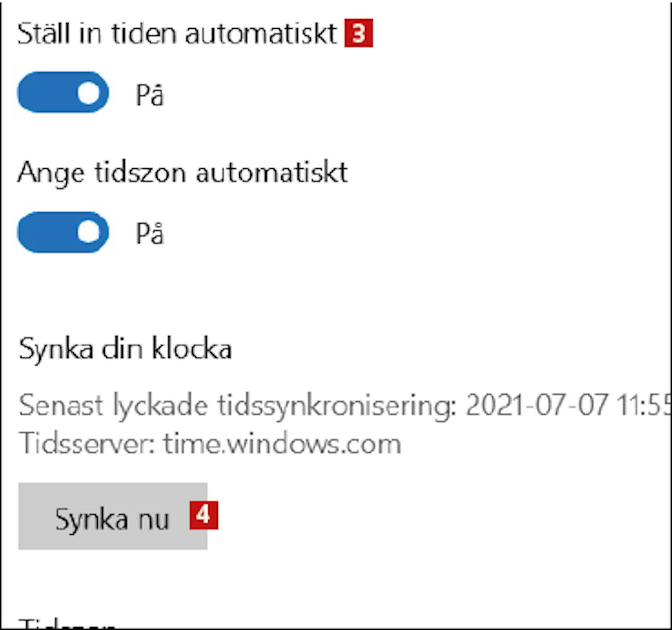Click the red number 4 badge

tap(203, 515)
